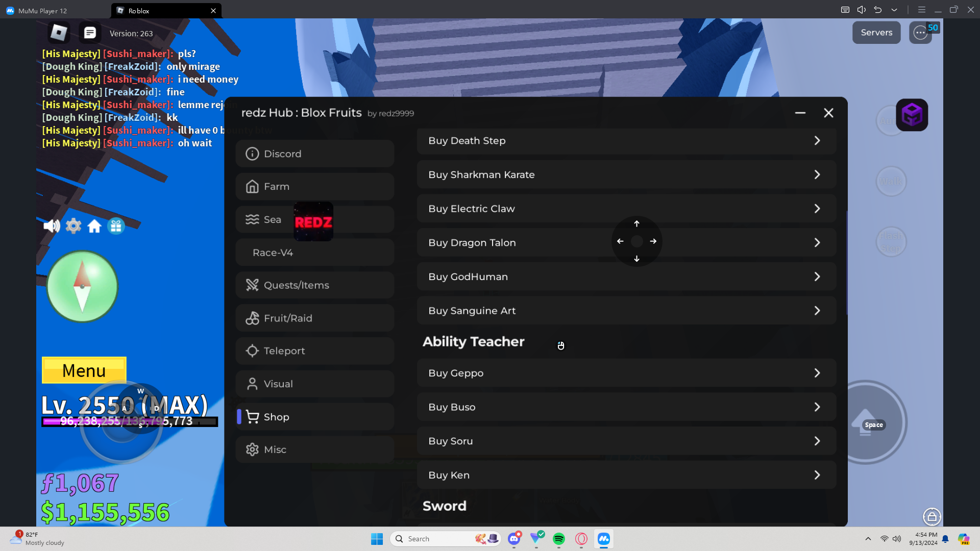
Task: Mute game sound speaker icon
Action: pos(52,226)
